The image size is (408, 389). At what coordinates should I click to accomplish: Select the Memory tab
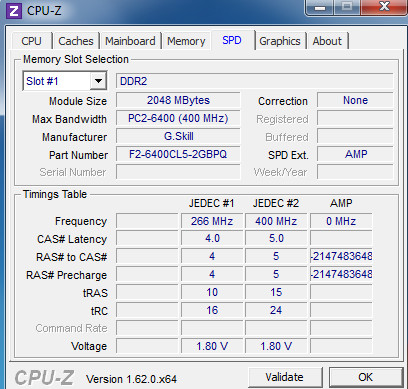pyautogui.click(x=186, y=41)
